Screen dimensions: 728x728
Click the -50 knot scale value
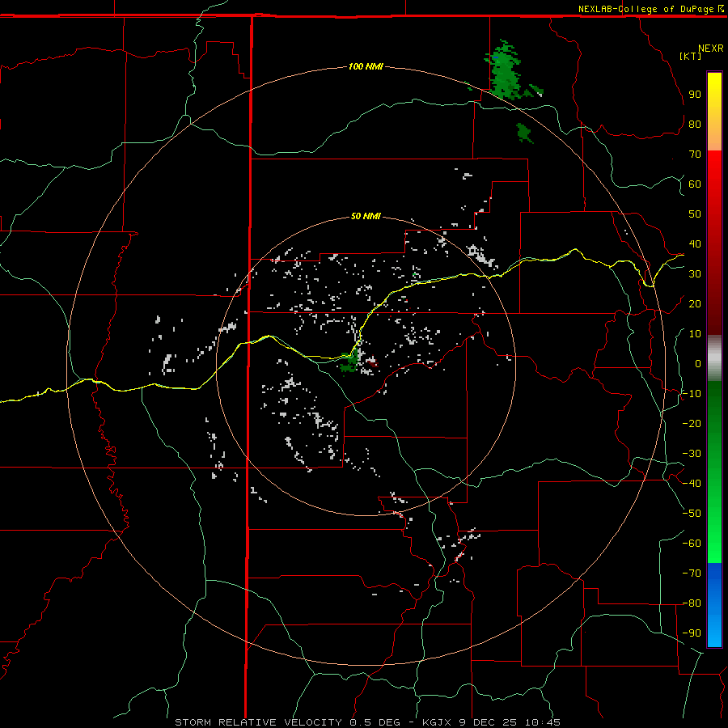692,513
